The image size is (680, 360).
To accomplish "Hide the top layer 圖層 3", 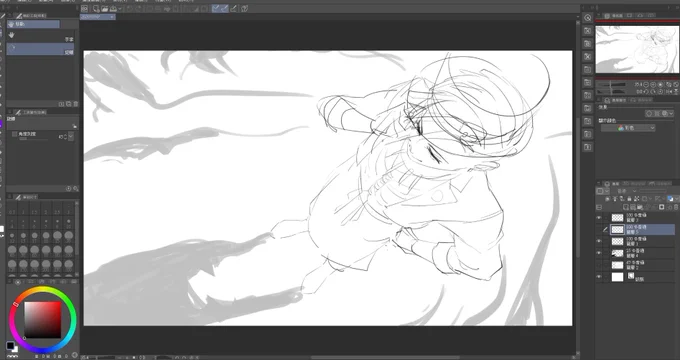I will coord(599,218).
